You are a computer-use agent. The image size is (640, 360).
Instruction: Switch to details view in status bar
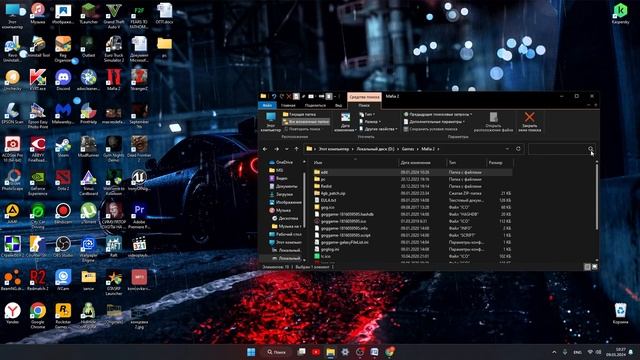(x=587, y=267)
